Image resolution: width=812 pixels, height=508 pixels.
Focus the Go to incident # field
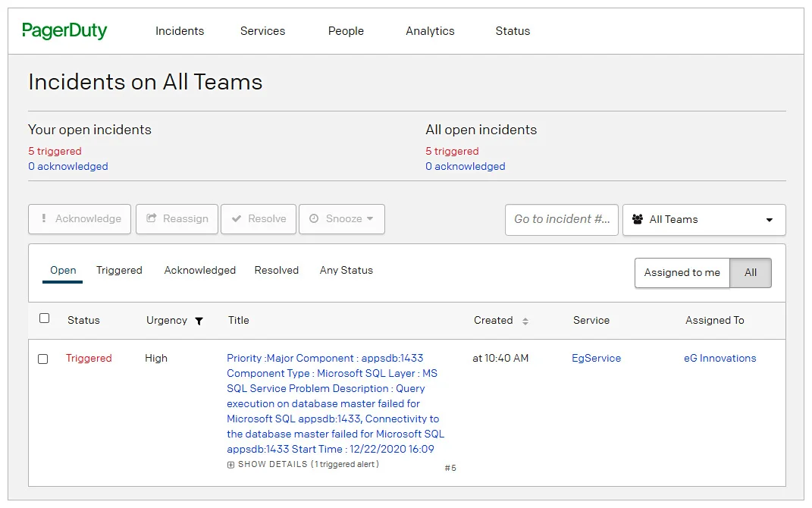[x=562, y=220]
